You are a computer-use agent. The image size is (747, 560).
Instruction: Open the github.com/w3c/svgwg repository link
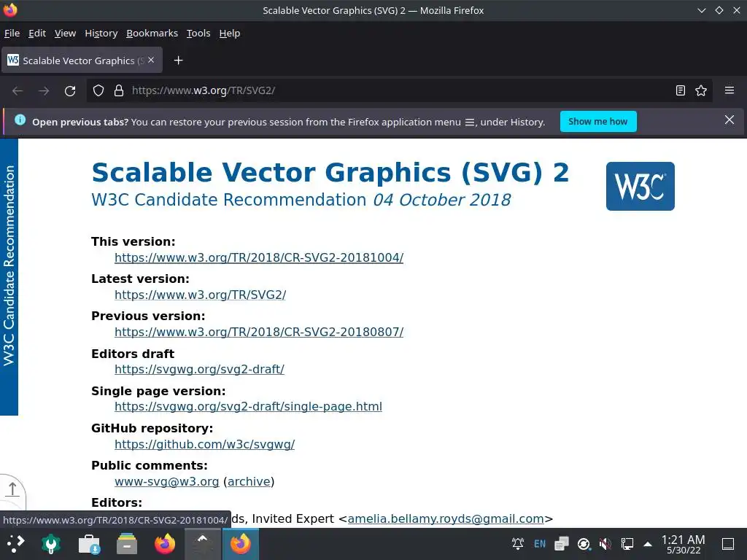[205, 444]
